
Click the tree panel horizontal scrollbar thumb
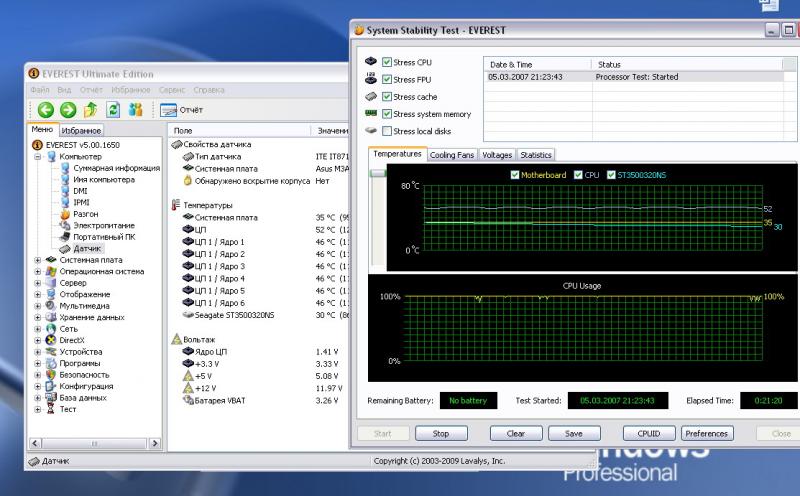[94, 443]
